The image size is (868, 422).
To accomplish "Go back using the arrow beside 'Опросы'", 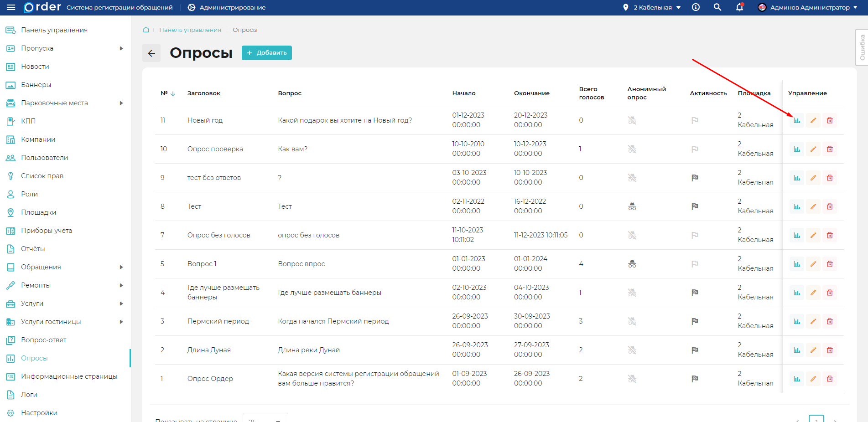I will [x=151, y=53].
